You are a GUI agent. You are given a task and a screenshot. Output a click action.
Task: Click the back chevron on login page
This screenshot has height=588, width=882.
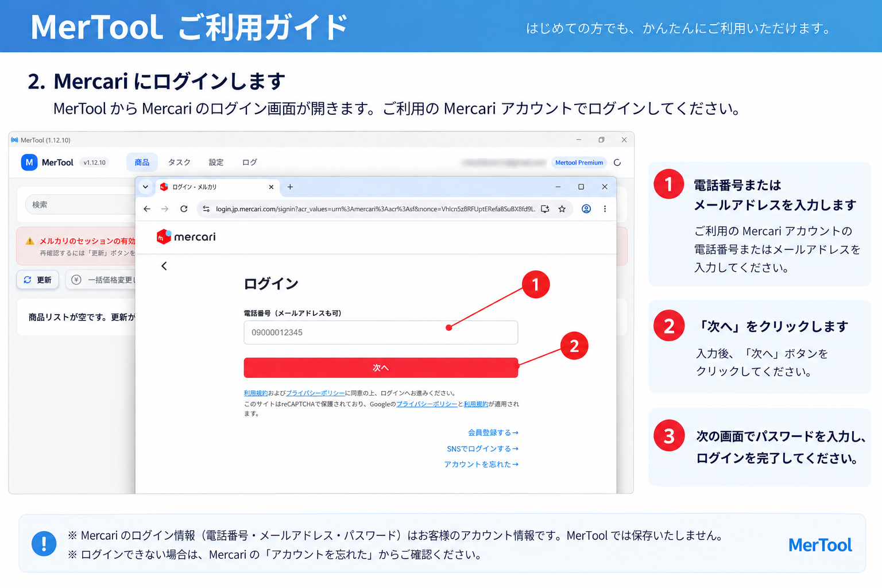pyautogui.click(x=164, y=266)
